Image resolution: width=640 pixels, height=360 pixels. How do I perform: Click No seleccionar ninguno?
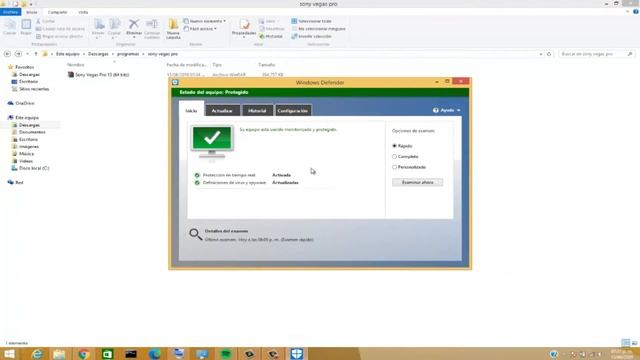tap(318, 29)
